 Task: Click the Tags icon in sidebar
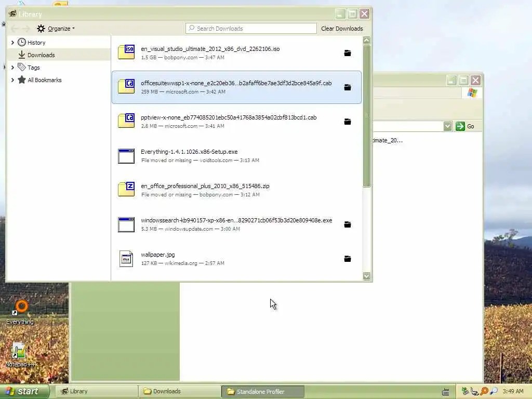[22, 67]
